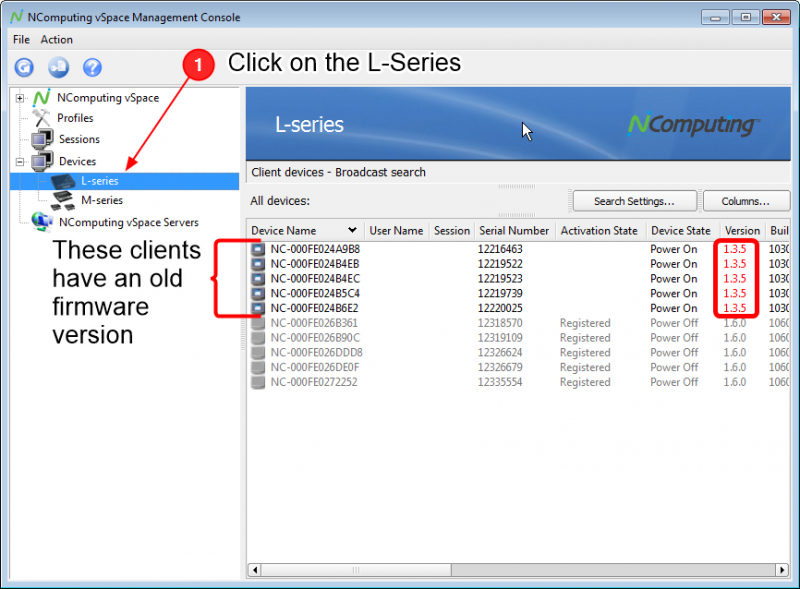The width and height of the screenshot is (800, 589).
Task: Click the horizontal scrollbar thumb
Action: click(356, 570)
